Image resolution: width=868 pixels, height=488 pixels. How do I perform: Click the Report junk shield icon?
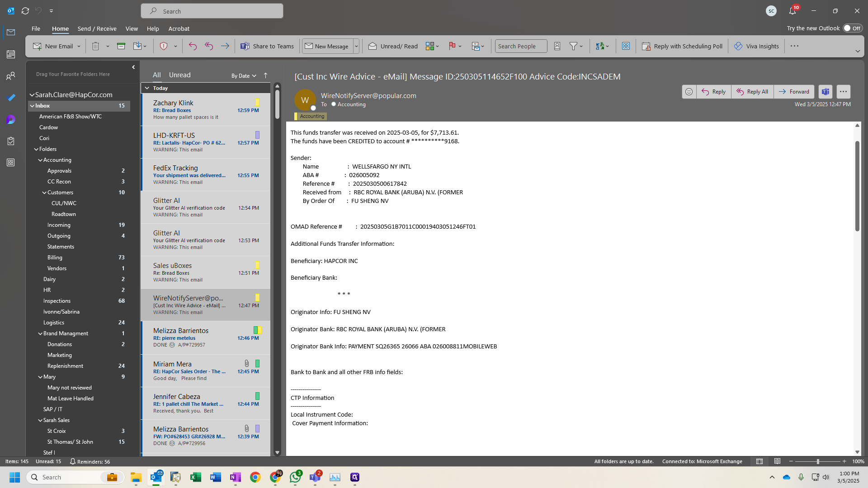164,46
